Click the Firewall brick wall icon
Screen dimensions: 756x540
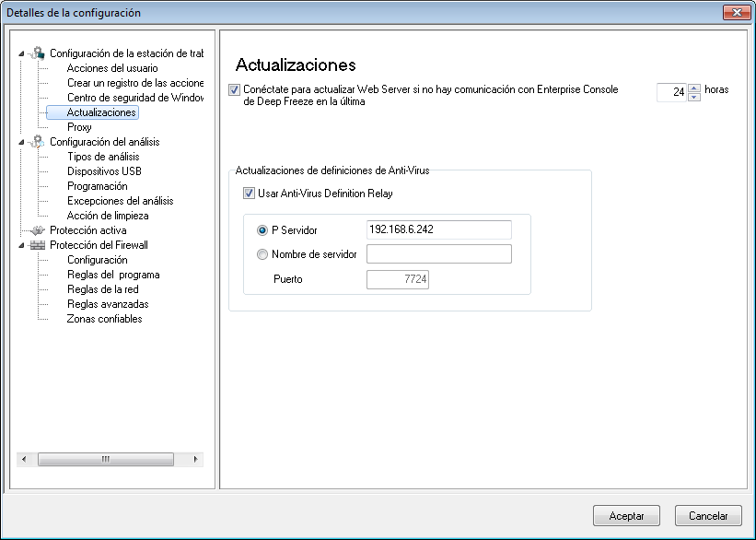click(37, 245)
